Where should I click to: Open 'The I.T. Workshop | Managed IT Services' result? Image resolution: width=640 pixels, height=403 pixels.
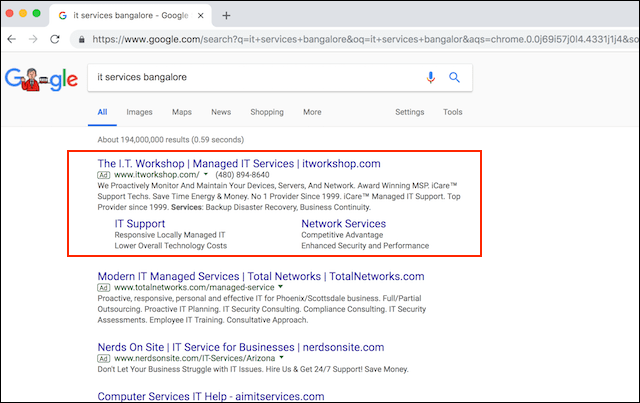239,163
